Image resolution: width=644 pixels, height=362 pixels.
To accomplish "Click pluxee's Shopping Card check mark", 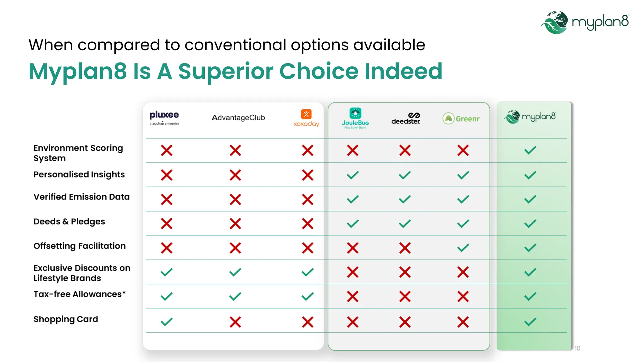I will point(166,322).
